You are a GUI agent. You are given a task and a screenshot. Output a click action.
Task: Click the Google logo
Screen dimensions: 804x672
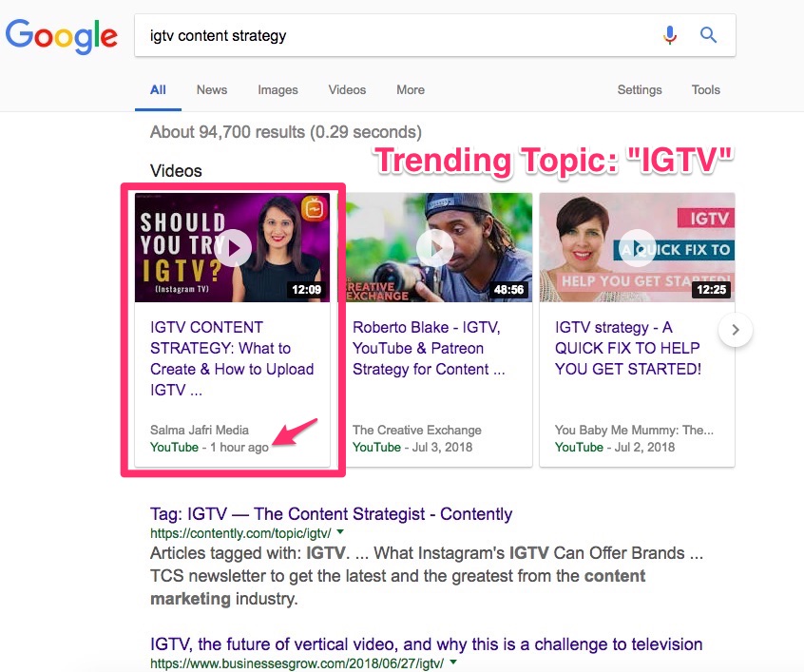(62, 36)
